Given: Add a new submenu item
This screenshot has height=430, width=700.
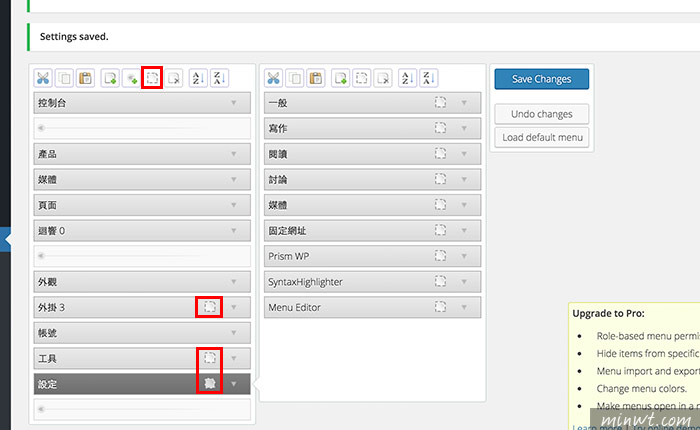Looking at the screenshot, I should point(341,78).
